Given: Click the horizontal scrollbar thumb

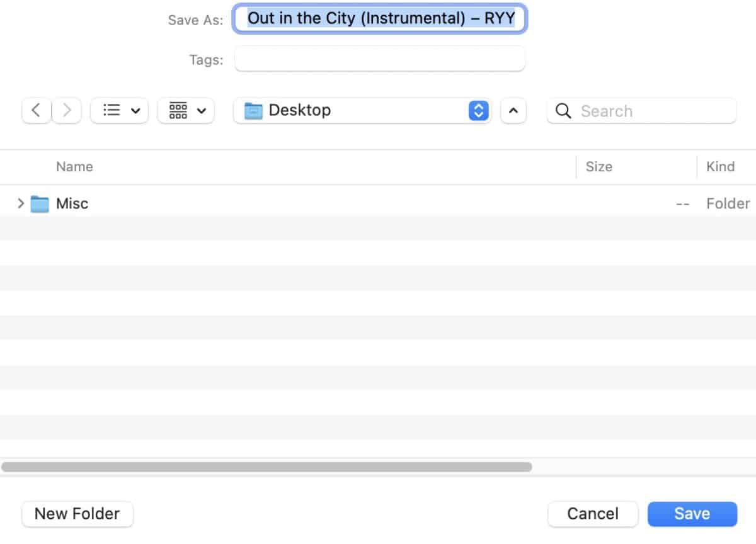Looking at the screenshot, I should click(266, 467).
